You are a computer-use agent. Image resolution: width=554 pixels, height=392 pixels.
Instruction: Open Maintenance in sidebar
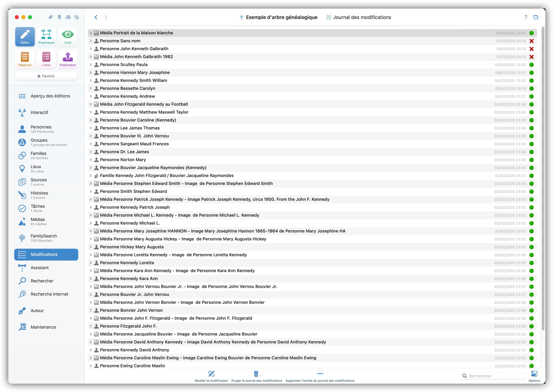point(46,327)
